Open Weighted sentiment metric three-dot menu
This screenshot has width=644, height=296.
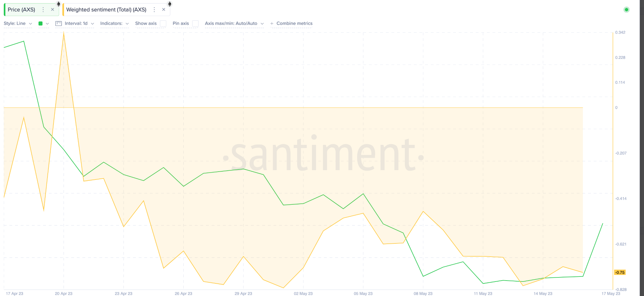point(154,10)
